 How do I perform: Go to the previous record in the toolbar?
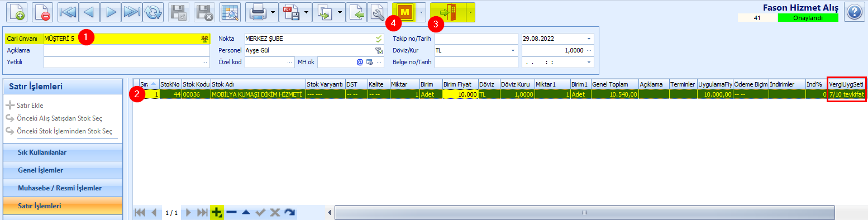[x=89, y=12]
